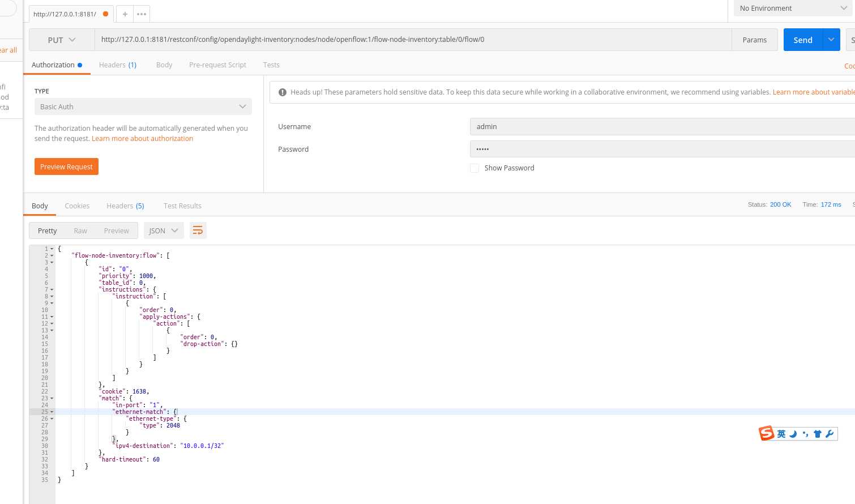
Task: Switch input language via the 英 icon
Action: 781,434
